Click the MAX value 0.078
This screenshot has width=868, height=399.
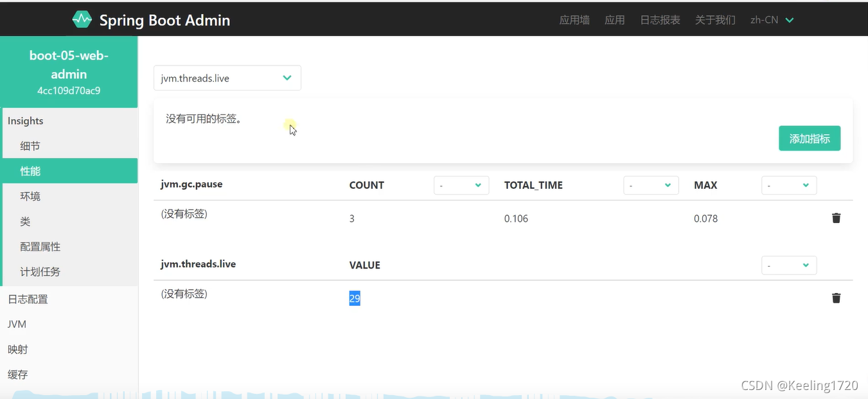[705, 218]
